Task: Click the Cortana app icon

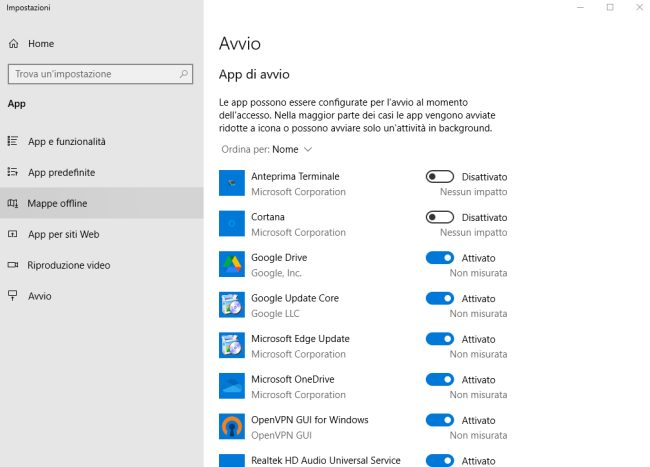Action: 232,224
